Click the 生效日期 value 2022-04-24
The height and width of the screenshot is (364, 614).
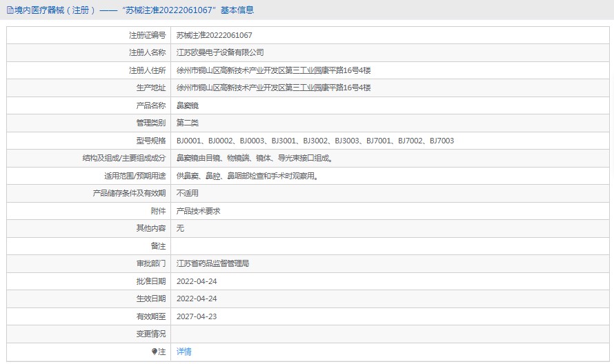point(197,299)
